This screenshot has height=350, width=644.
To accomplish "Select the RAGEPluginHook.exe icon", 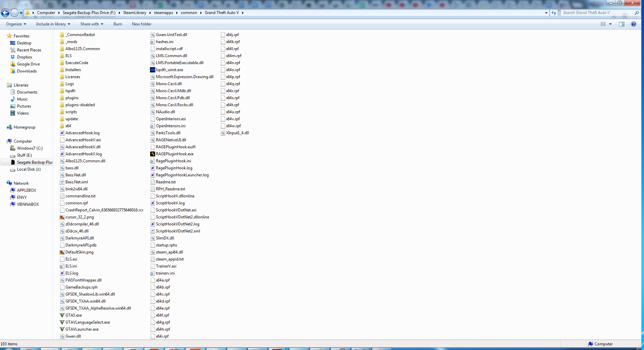I will [x=153, y=154].
